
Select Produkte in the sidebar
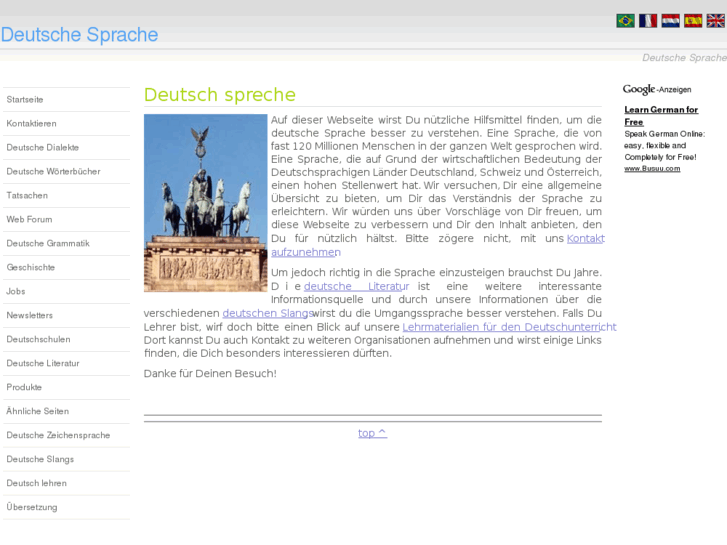[x=66, y=387]
